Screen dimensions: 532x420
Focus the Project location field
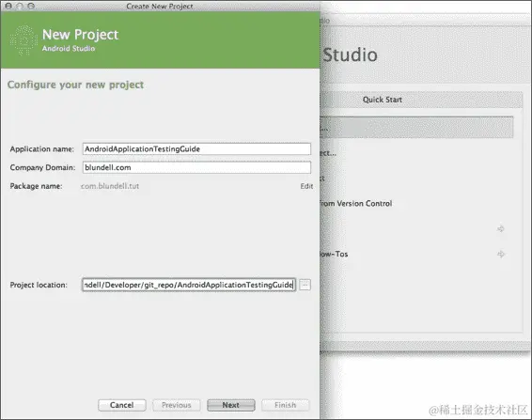pos(189,285)
